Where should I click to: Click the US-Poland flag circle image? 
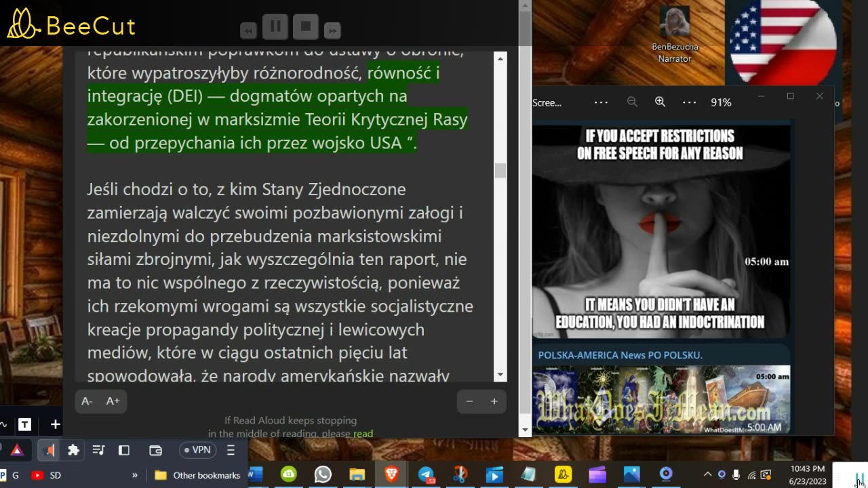click(x=783, y=42)
